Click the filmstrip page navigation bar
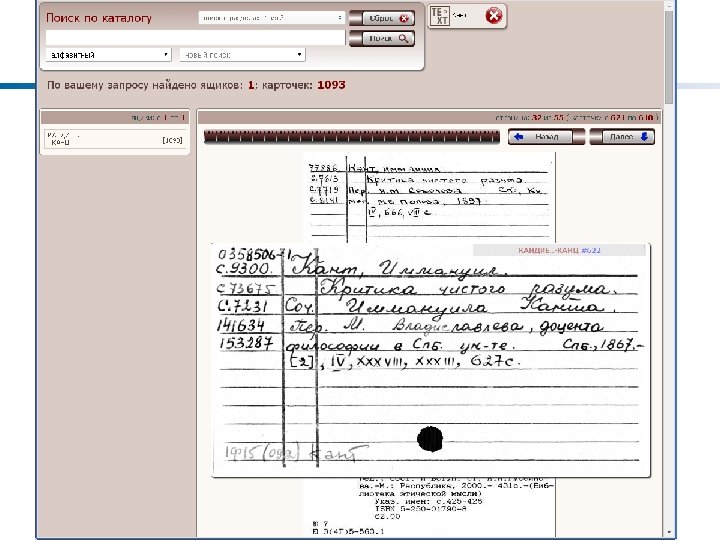The width and height of the screenshot is (720, 540). tap(352, 137)
